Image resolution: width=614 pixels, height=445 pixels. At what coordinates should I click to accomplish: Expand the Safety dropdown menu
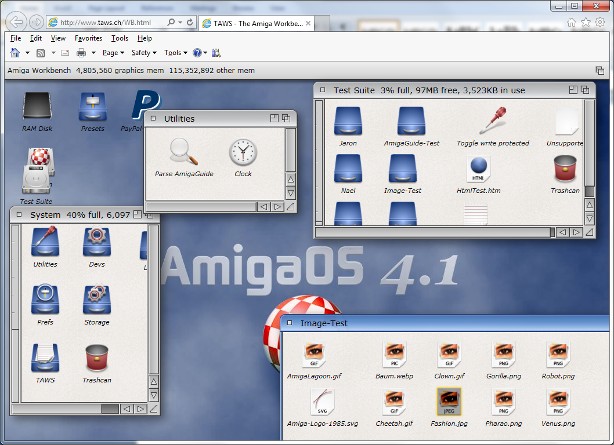[144, 52]
